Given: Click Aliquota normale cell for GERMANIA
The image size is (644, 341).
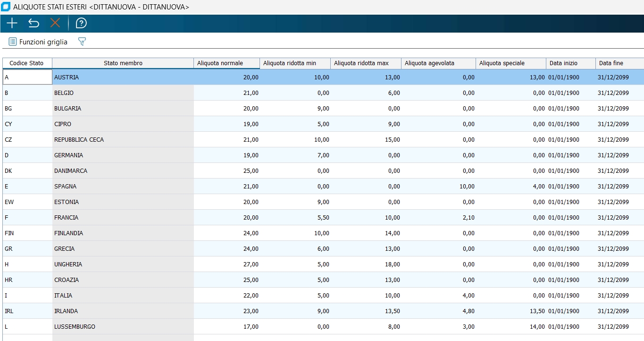Looking at the screenshot, I should click(x=226, y=155).
